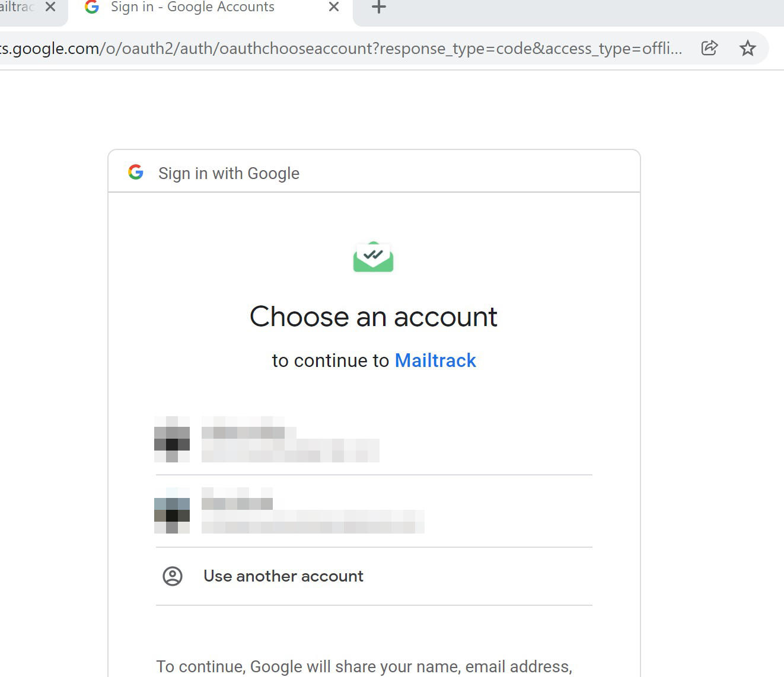Open a new browser tab
The image size is (784, 677).
click(378, 8)
